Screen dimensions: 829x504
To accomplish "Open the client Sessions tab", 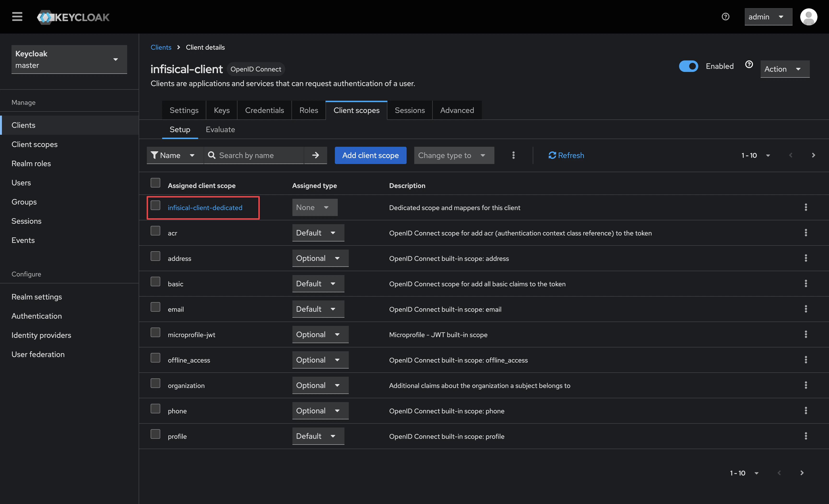I will click(x=409, y=110).
